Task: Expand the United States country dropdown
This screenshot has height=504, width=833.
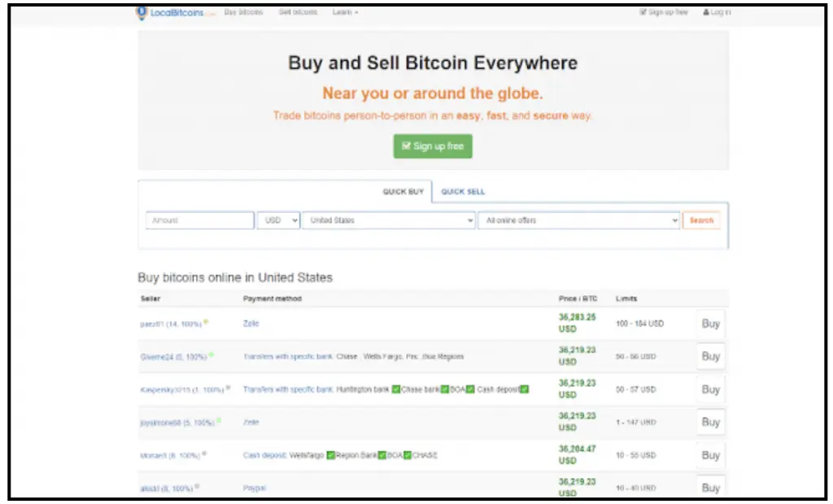Action: (x=387, y=220)
